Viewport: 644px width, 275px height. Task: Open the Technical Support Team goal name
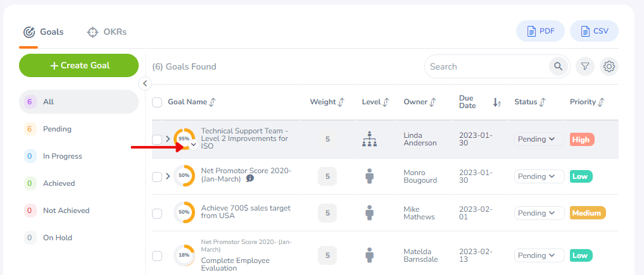coord(245,138)
